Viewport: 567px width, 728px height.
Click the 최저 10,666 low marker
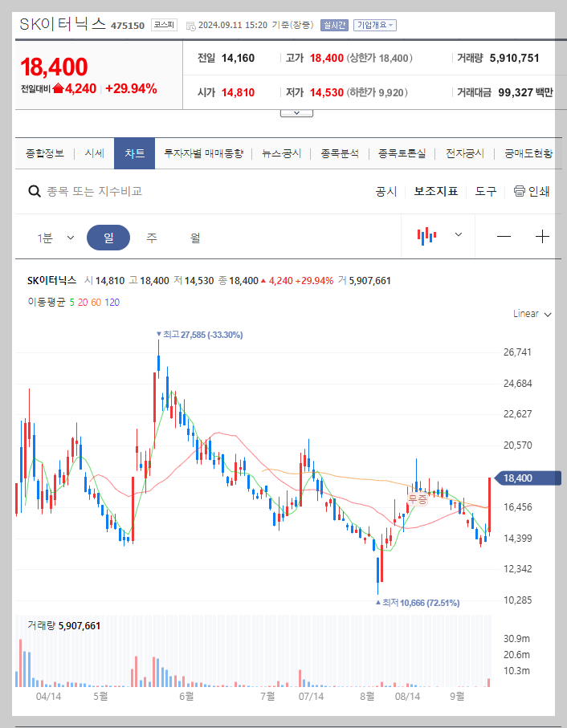pyautogui.click(x=418, y=603)
